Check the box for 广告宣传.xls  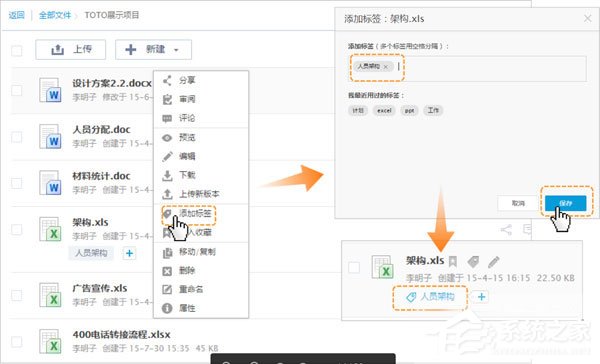(x=16, y=295)
